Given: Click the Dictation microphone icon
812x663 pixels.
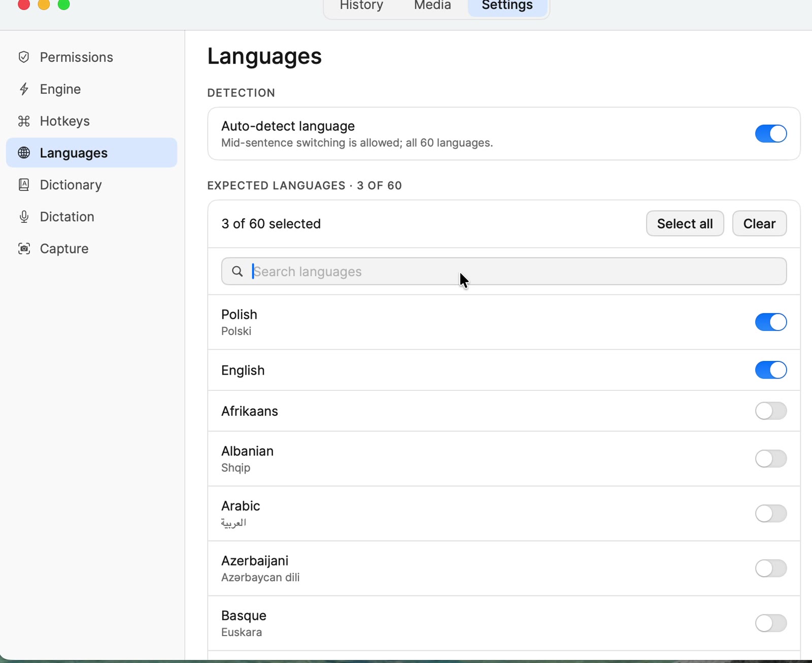Looking at the screenshot, I should coord(24,217).
